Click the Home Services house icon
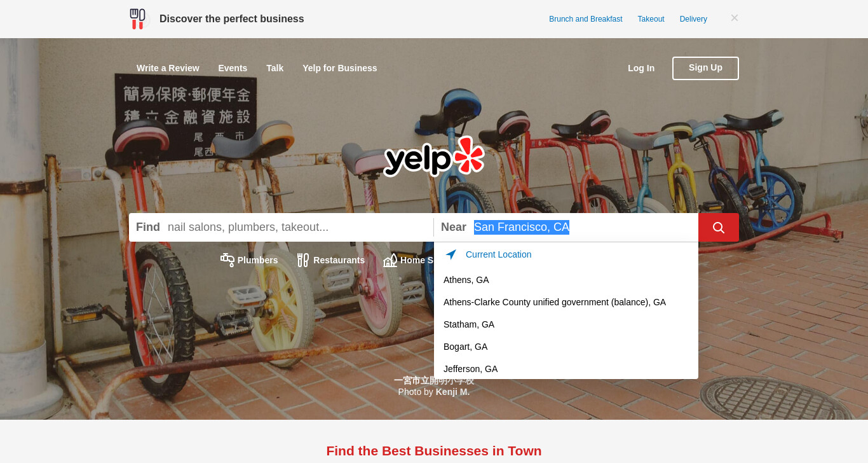868x463 pixels. pyautogui.click(x=390, y=259)
